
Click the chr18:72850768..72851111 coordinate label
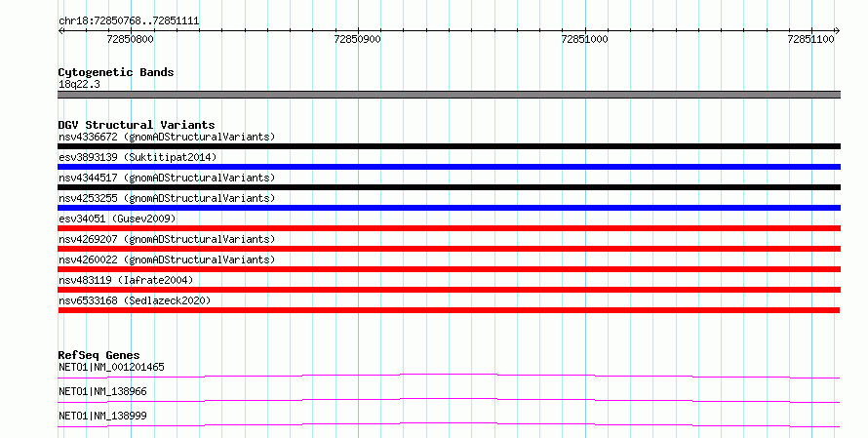click(x=129, y=21)
